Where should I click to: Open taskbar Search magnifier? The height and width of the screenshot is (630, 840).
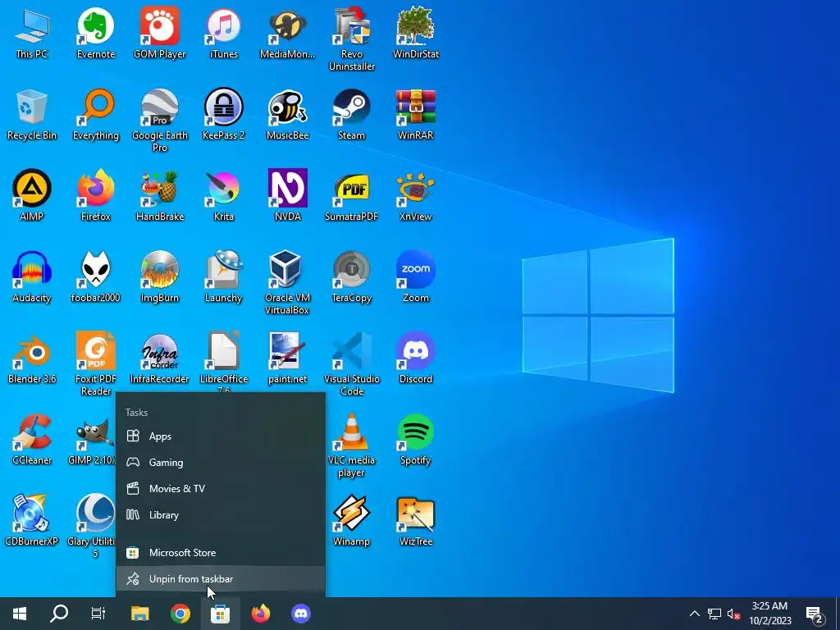pos(59,614)
